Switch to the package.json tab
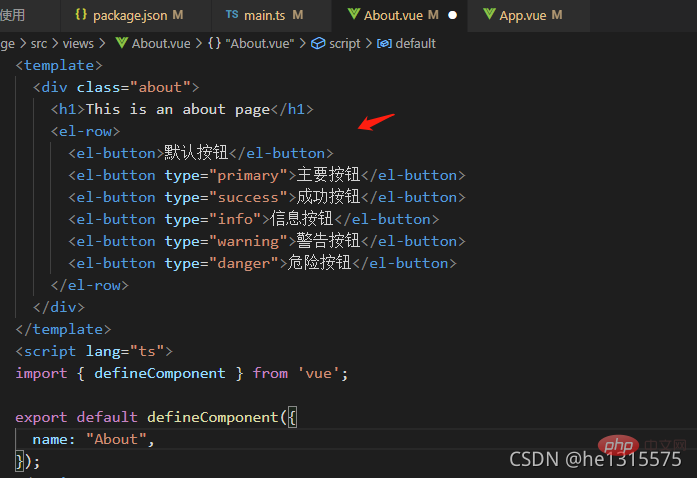 (x=136, y=16)
